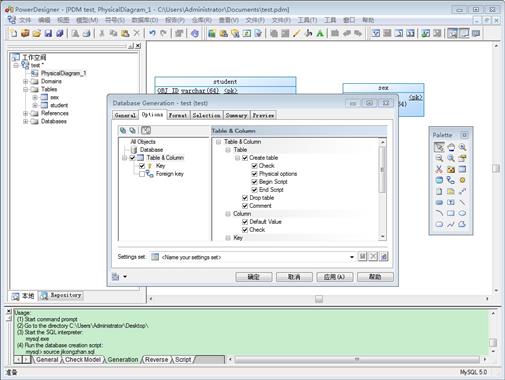The height and width of the screenshot is (380, 505).
Task: Expand the Databases folder
Action: tap(26, 121)
